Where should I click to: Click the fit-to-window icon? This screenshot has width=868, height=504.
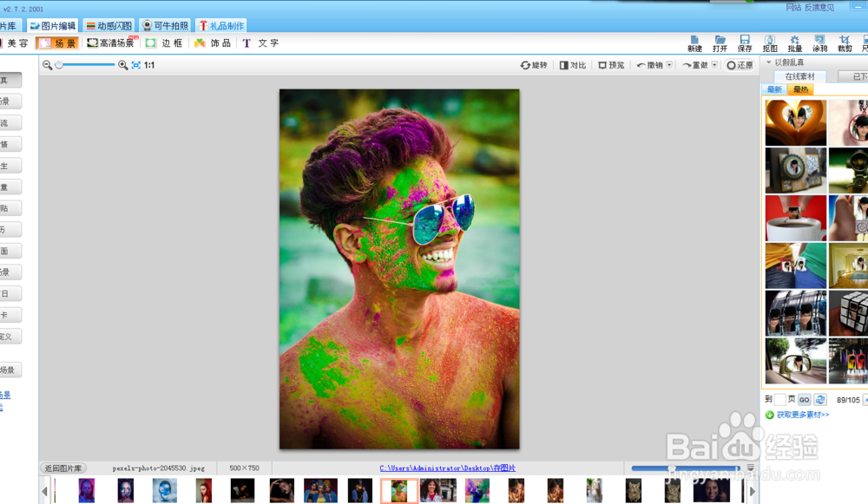click(136, 65)
